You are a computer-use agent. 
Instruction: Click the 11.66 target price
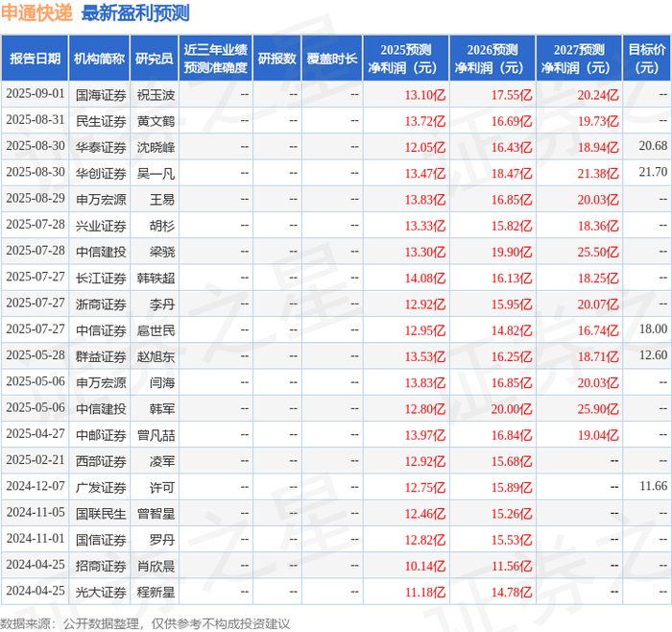point(653,486)
